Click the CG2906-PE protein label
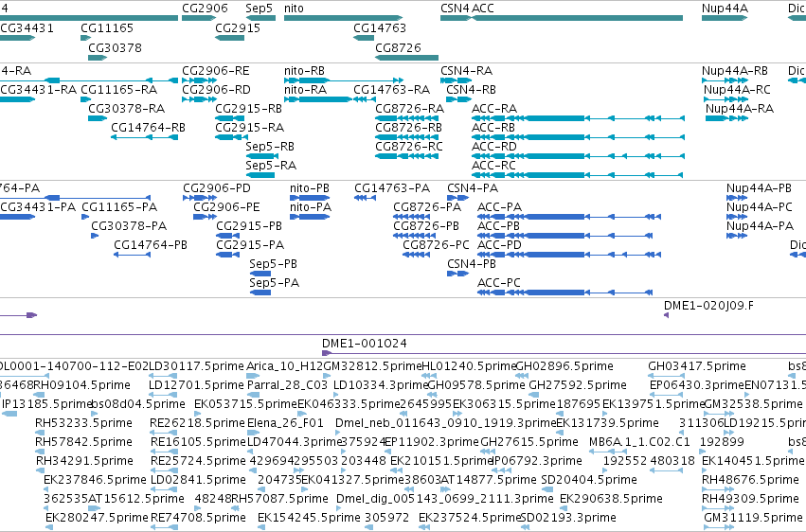Viewport: 806px width, 532px height. click(226, 207)
